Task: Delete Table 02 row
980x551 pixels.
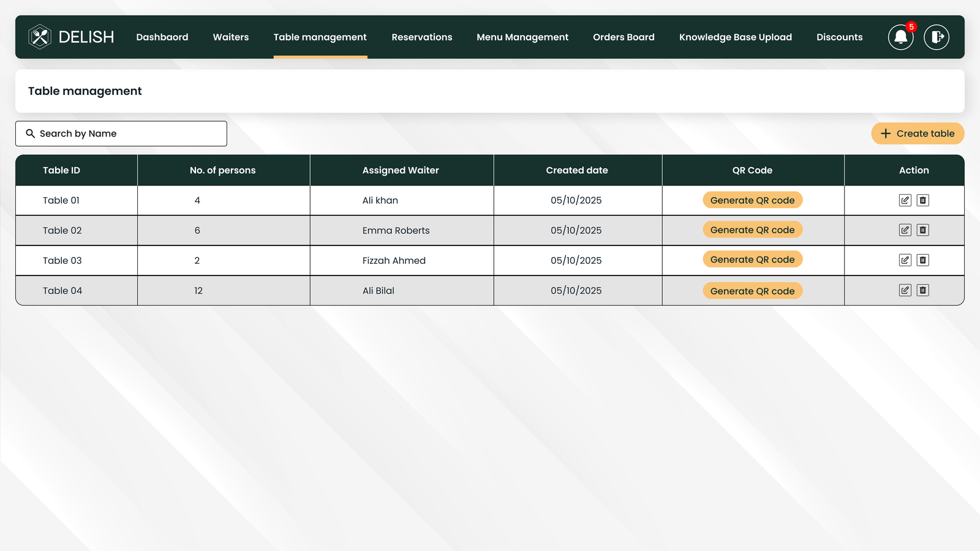Action: click(x=923, y=230)
